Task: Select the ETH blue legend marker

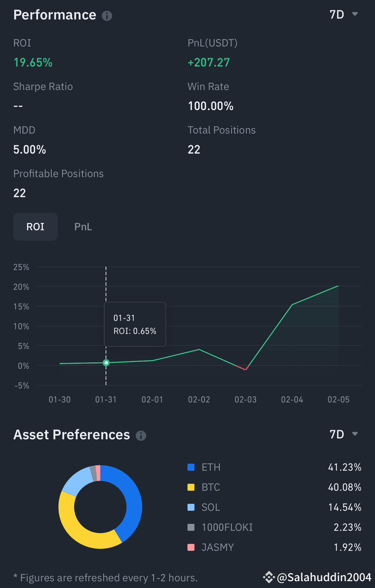Action: tap(191, 467)
